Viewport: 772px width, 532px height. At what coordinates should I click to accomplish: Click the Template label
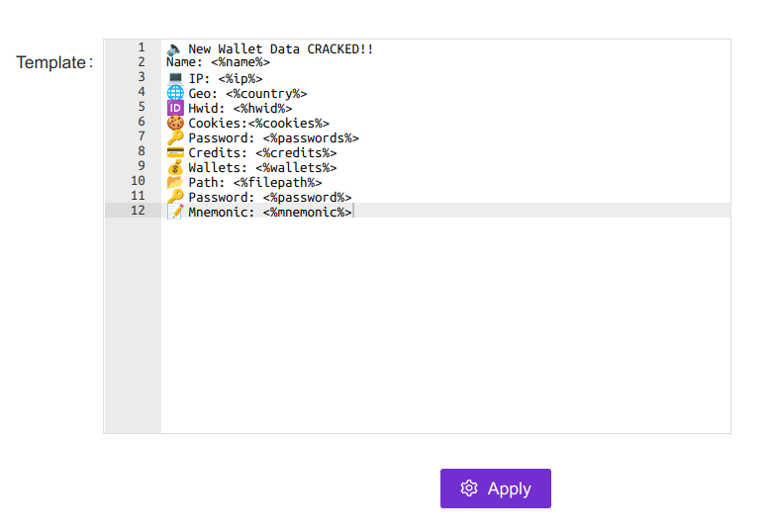point(51,62)
